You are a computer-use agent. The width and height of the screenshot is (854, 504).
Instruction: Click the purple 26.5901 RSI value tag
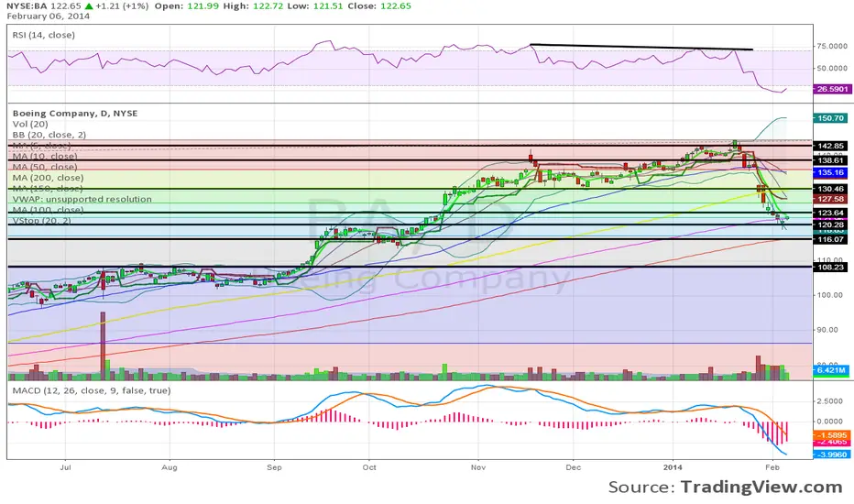click(831, 89)
